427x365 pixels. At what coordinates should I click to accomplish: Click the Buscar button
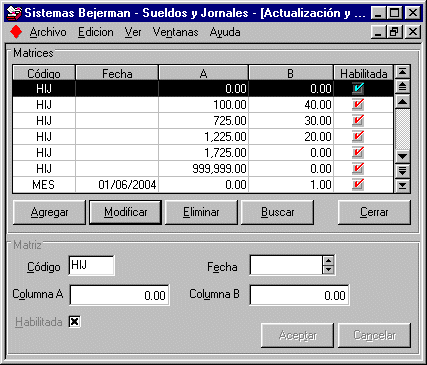click(277, 212)
